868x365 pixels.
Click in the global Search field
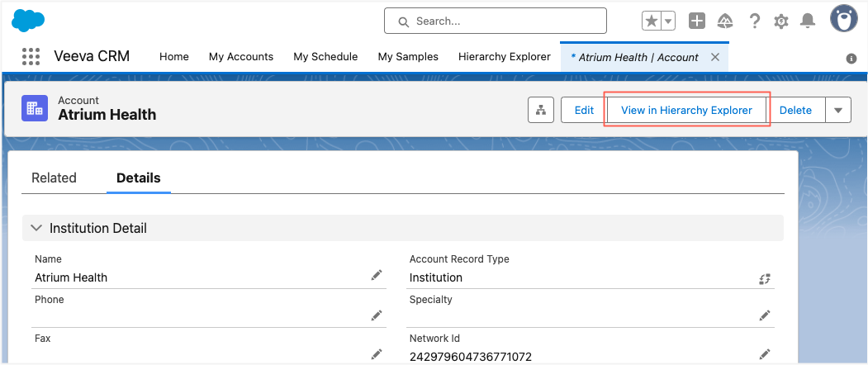click(x=496, y=21)
